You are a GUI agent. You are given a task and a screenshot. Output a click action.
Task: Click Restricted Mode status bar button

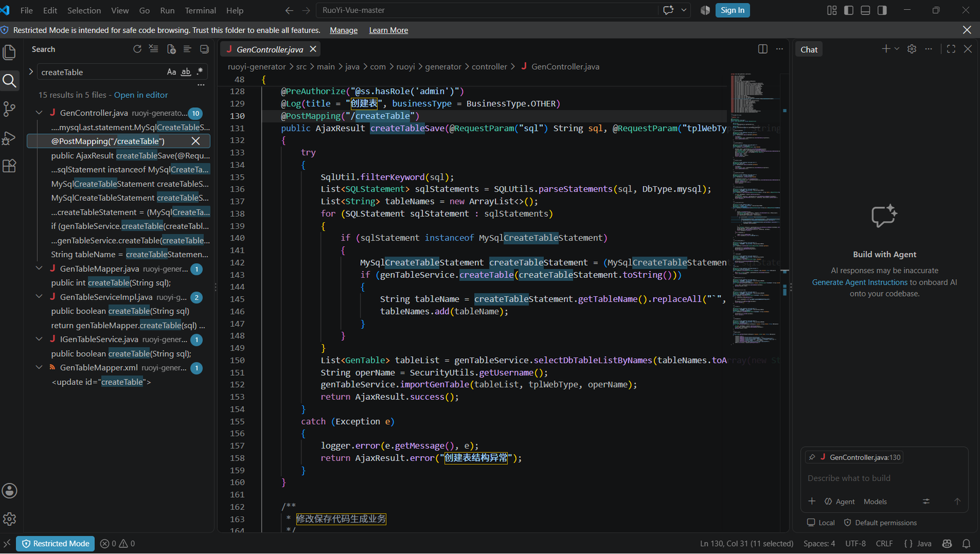click(55, 544)
